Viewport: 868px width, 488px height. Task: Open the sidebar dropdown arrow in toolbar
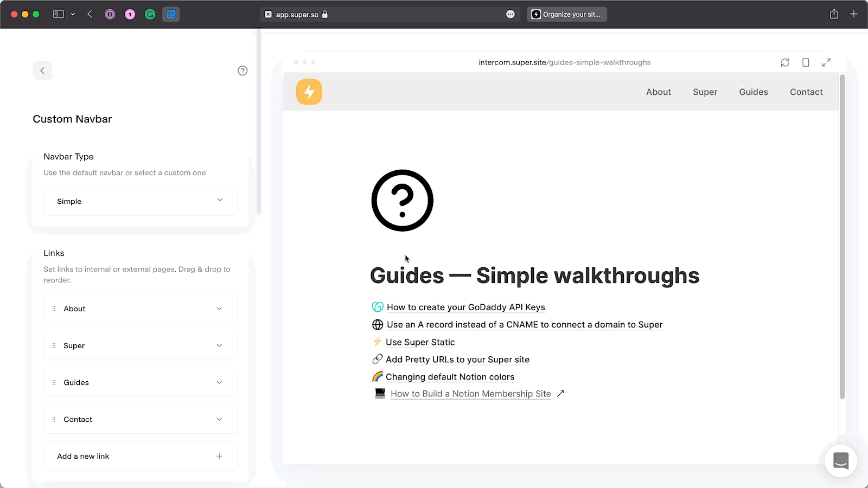pos(73,14)
